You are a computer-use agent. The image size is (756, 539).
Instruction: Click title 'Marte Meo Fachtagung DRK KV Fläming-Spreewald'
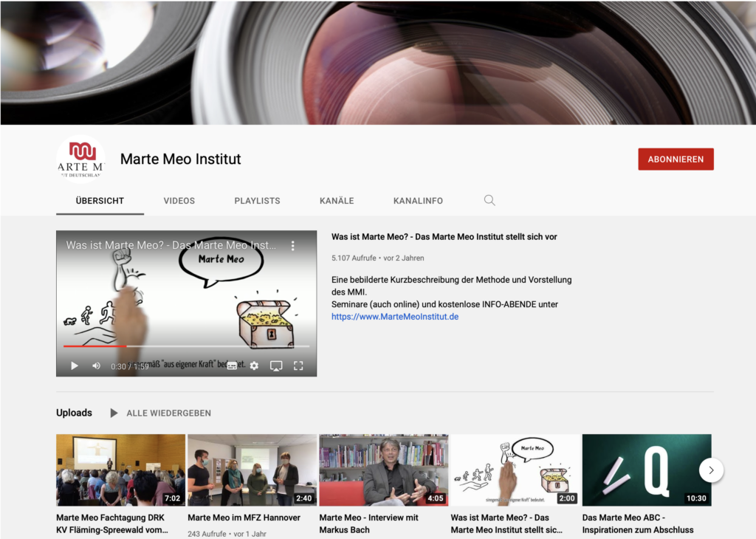coord(112,523)
